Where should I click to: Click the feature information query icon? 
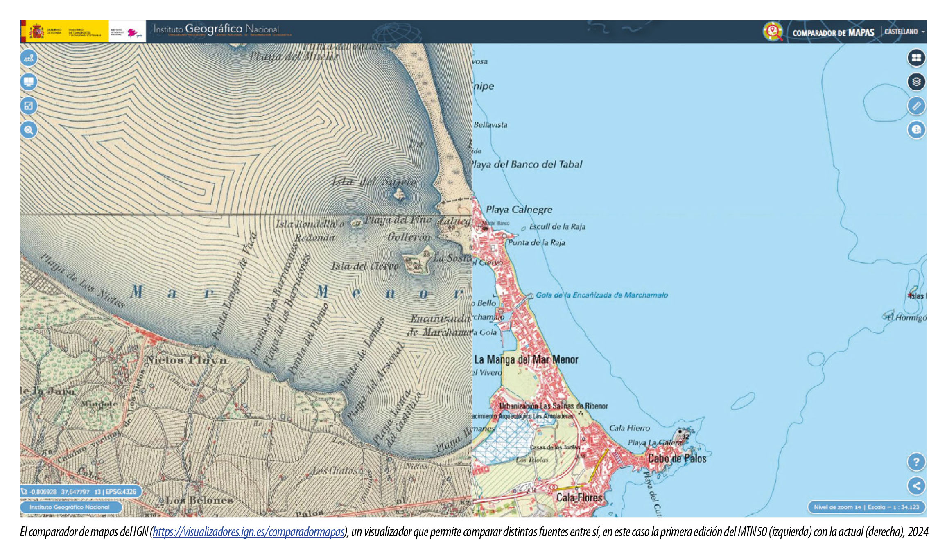[x=916, y=130]
